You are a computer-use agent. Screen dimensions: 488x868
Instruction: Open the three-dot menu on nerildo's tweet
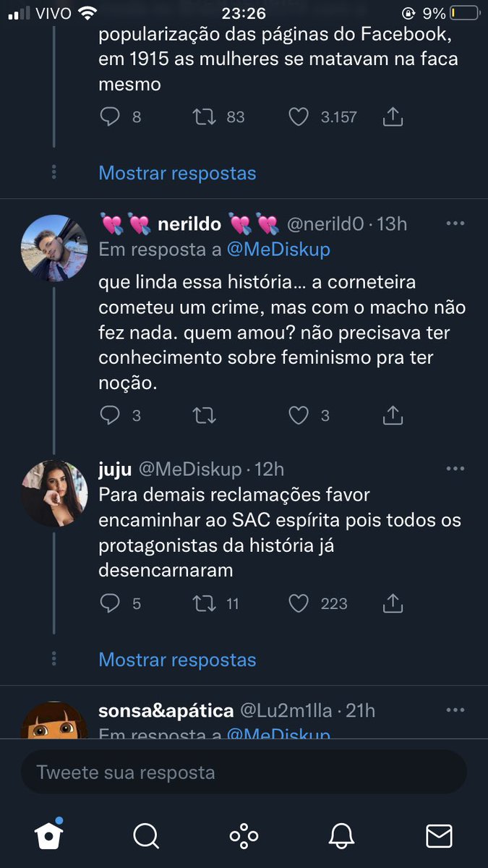455,224
